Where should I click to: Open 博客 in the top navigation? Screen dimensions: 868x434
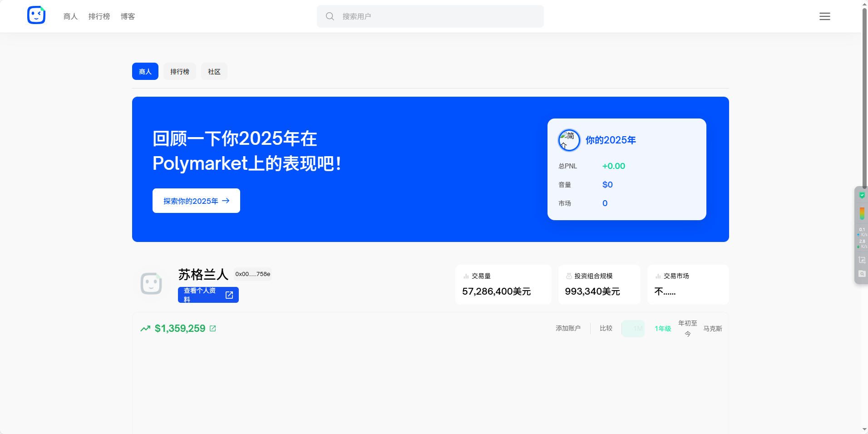(128, 16)
